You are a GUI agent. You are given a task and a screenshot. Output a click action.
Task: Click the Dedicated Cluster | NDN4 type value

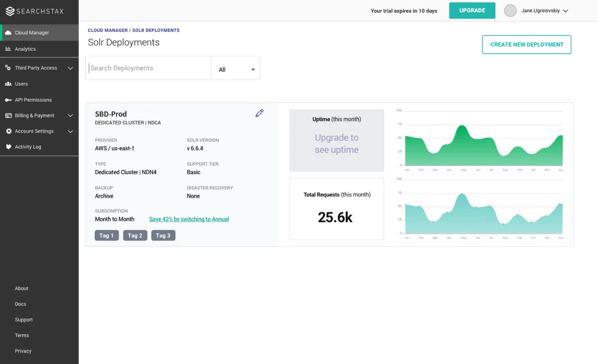126,172
